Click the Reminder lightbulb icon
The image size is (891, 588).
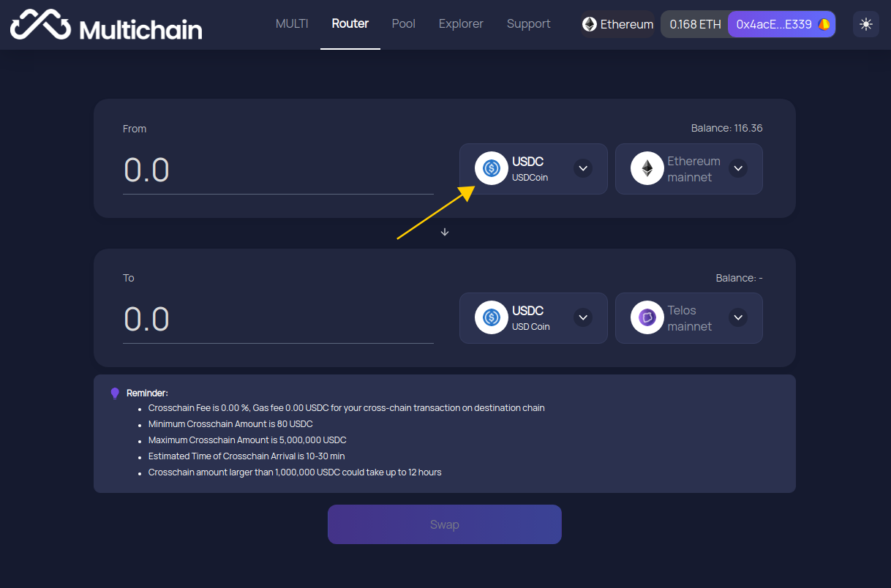point(115,393)
